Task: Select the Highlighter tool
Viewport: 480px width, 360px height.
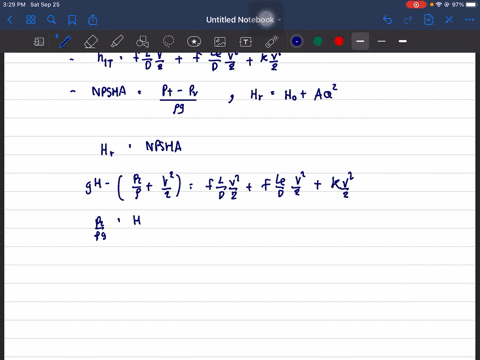Action: 117,42
